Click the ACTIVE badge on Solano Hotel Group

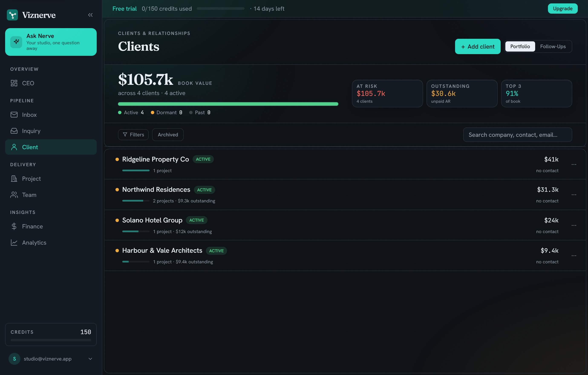point(197,220)
